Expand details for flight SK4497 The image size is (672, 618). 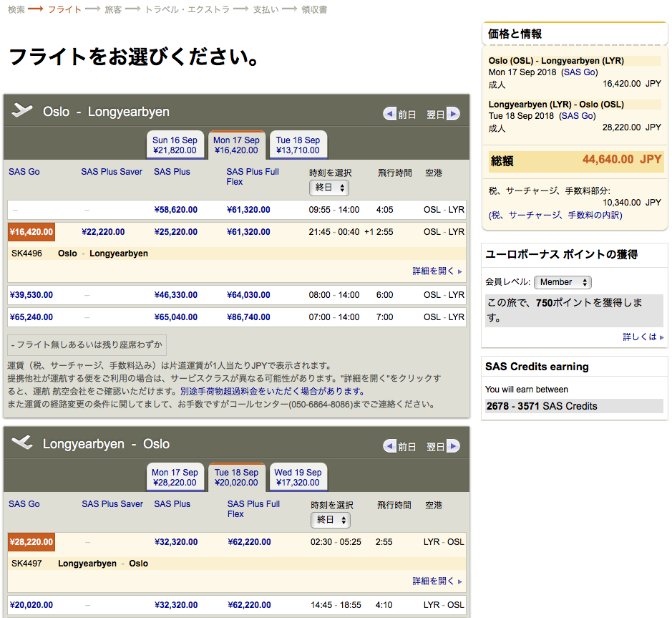tap(437, 581)
